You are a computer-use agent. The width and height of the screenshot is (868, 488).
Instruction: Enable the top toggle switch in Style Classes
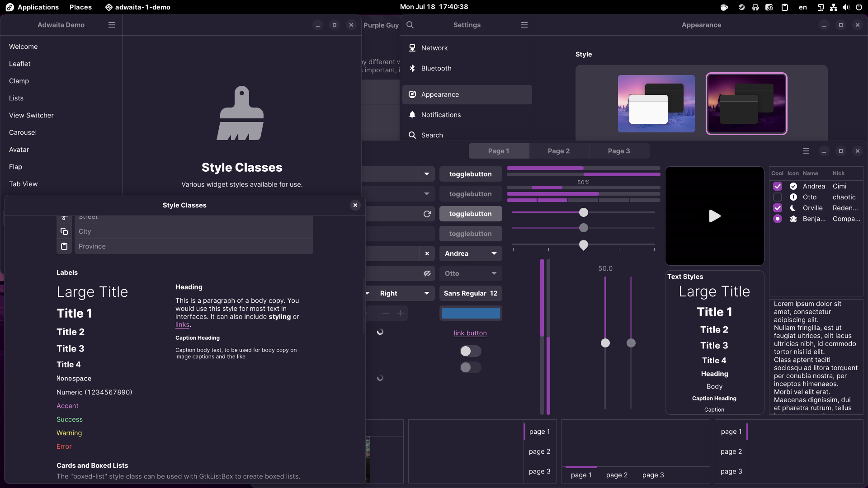coord(470,351)
